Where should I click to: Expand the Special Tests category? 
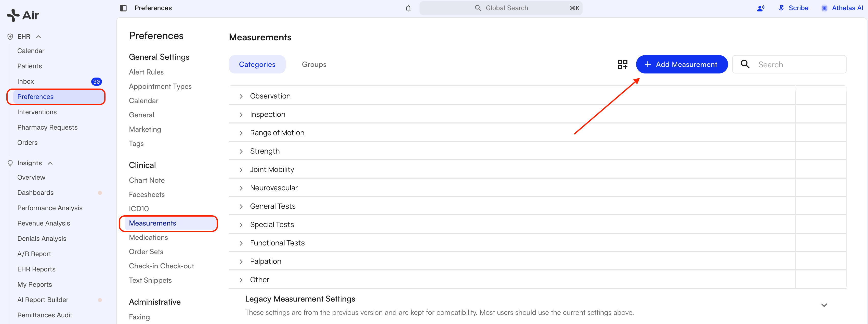241,225
